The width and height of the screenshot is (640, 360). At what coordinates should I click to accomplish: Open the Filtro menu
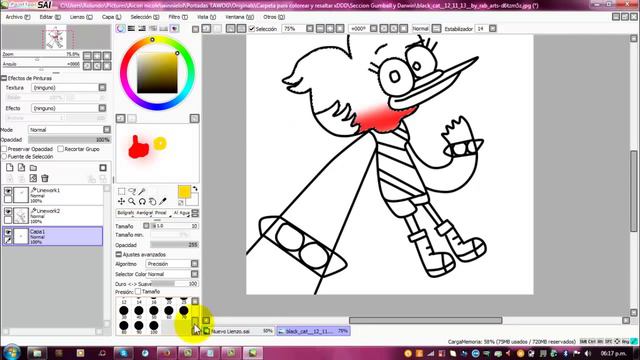[x=178, y=17]
